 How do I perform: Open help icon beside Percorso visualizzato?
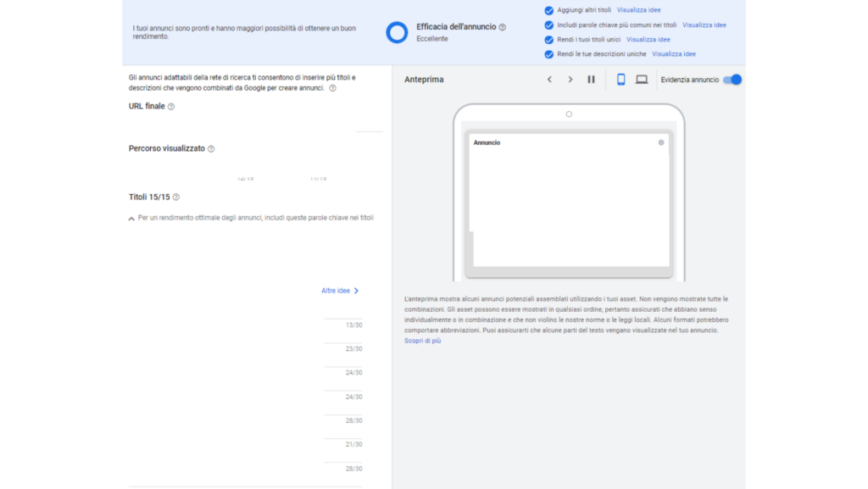[211, 149]
